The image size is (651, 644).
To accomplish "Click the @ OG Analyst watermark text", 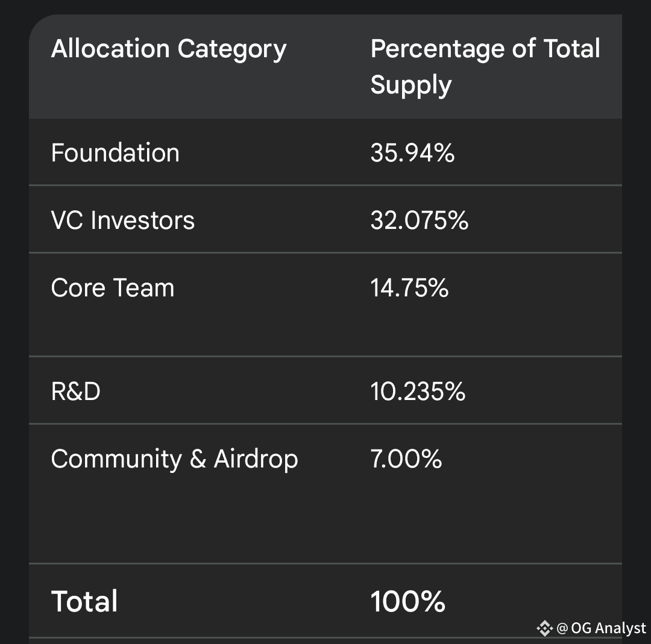I will point(601,628).
